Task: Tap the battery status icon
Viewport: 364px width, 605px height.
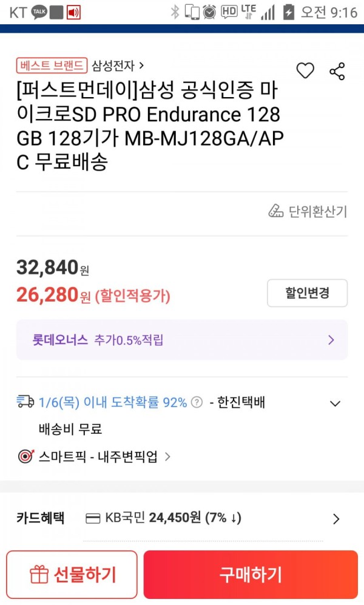Action: 289,12
